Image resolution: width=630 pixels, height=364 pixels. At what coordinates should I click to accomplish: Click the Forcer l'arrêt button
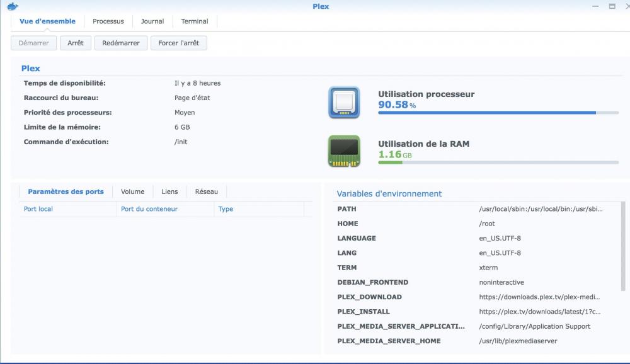point(179,43)
